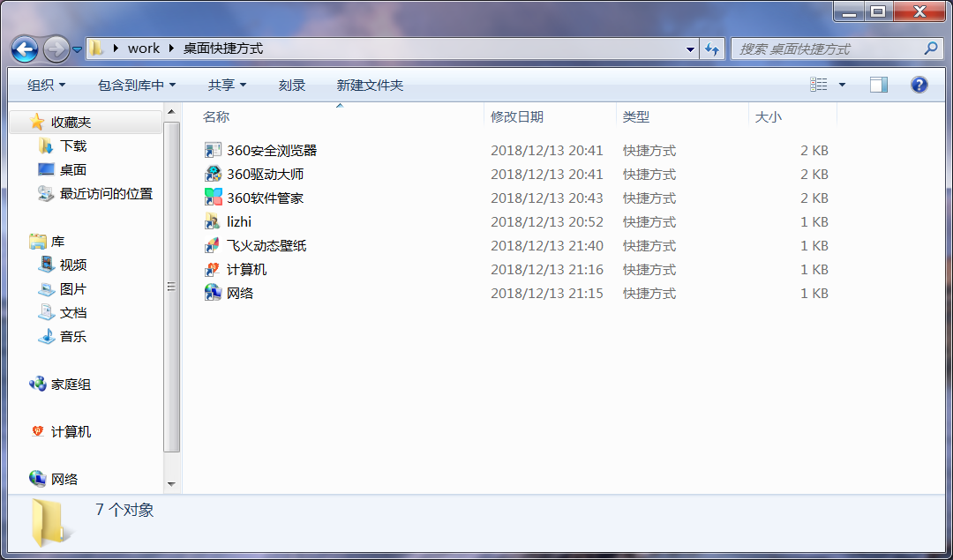Open the 图片 library

coord(73,289)
